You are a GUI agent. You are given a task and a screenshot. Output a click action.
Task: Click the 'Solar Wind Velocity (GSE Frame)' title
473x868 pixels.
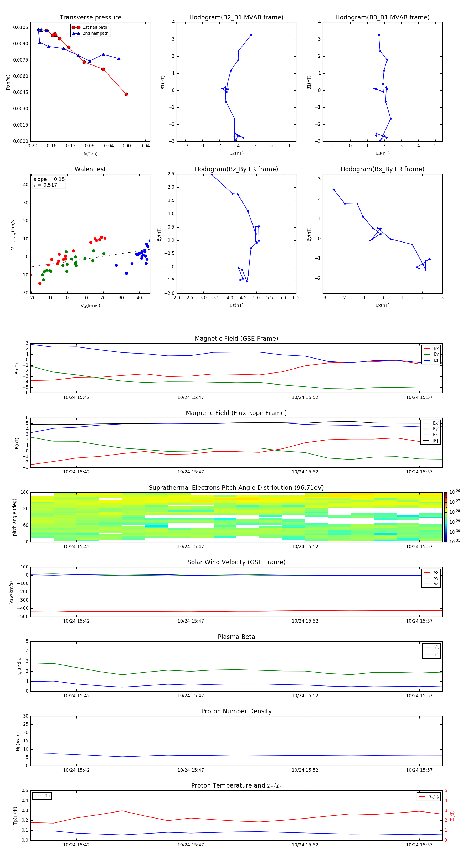click(236, 562)
